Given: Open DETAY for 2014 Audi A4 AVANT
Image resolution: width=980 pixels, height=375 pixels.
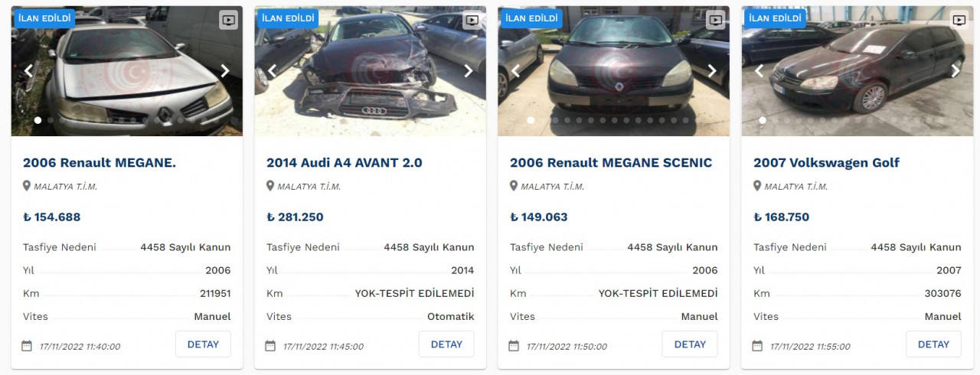Looking at the screenshot, I should 446,344.
